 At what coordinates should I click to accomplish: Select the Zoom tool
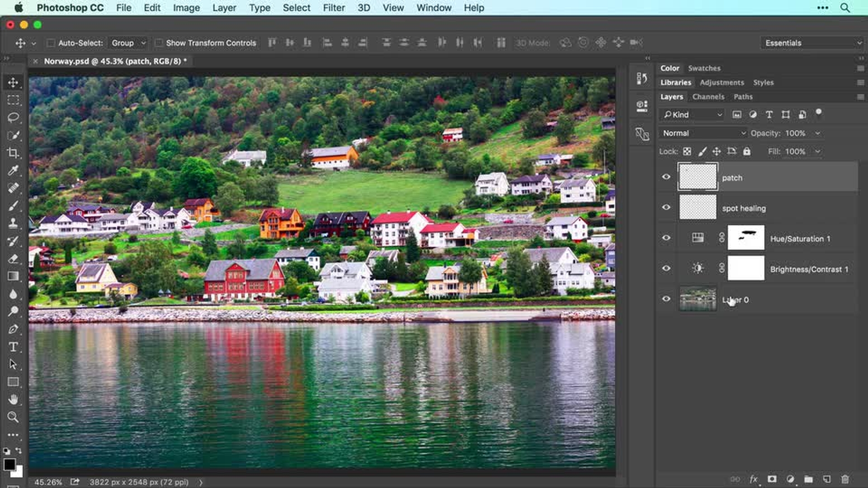click(x=14, y=418)
